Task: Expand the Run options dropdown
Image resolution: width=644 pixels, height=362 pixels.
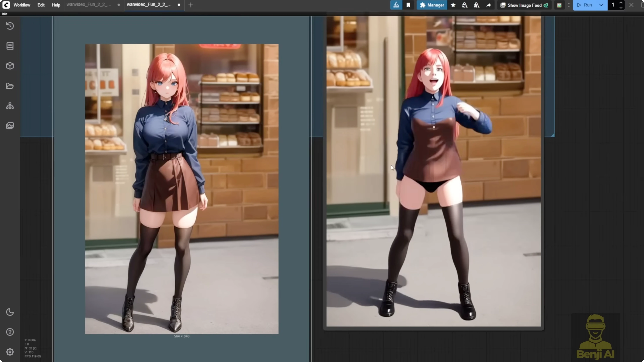Action: click(x=601, y=5)
